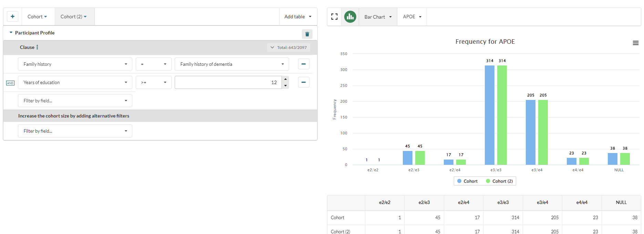644x234 pixels.
Task: Remove the Family history filter row
Action: pos(303,64)
